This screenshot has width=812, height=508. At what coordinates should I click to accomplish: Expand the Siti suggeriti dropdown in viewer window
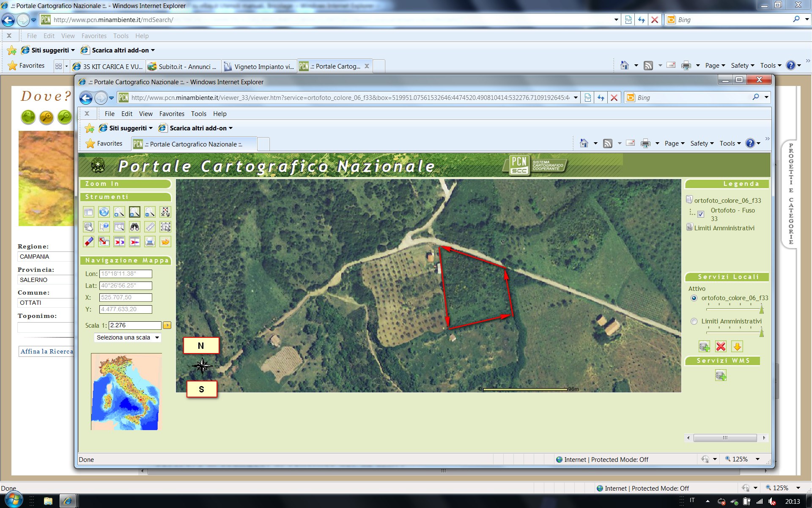point(151,128)
